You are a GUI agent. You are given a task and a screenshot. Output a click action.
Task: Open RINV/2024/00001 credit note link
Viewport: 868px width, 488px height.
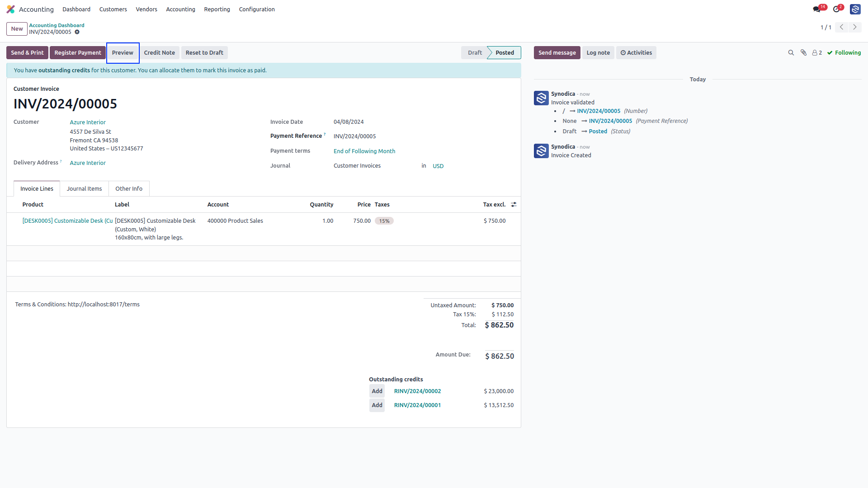click(x=417, y=405)
